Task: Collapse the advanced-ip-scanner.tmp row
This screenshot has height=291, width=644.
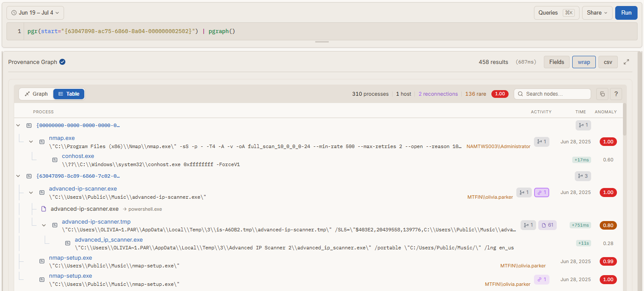Action: (x=44, y=225)
